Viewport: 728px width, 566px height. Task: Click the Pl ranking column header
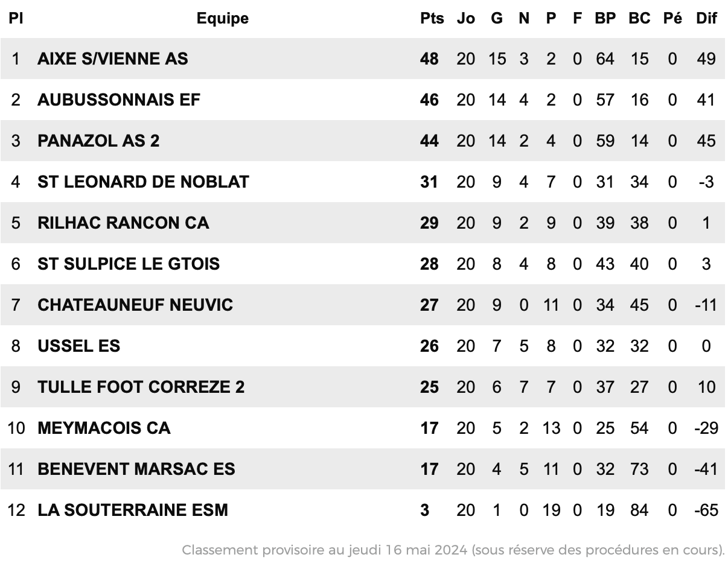coord(16,19)
